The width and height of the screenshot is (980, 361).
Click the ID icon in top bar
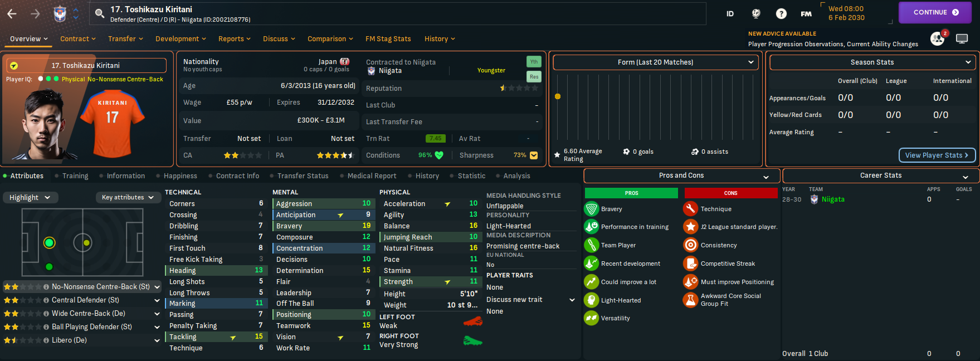[x=730, y=14]
